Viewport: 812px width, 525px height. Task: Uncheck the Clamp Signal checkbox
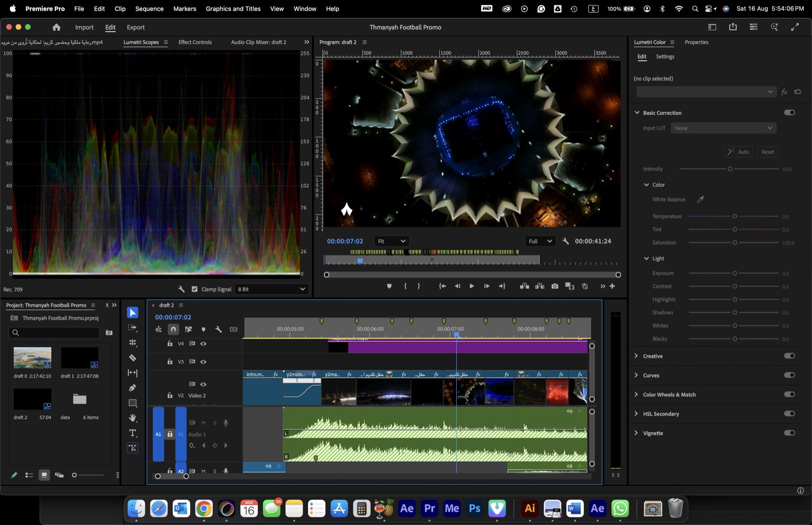194,289
